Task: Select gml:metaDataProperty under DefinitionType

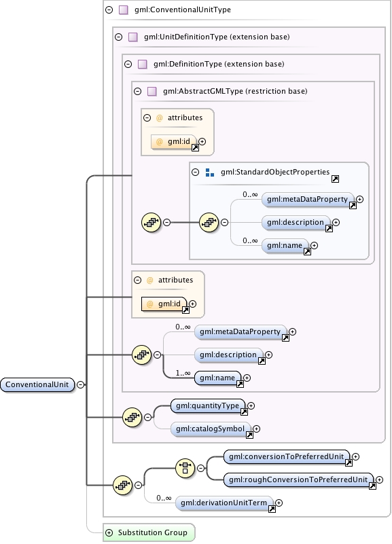Action: click(x=240, y=331)
